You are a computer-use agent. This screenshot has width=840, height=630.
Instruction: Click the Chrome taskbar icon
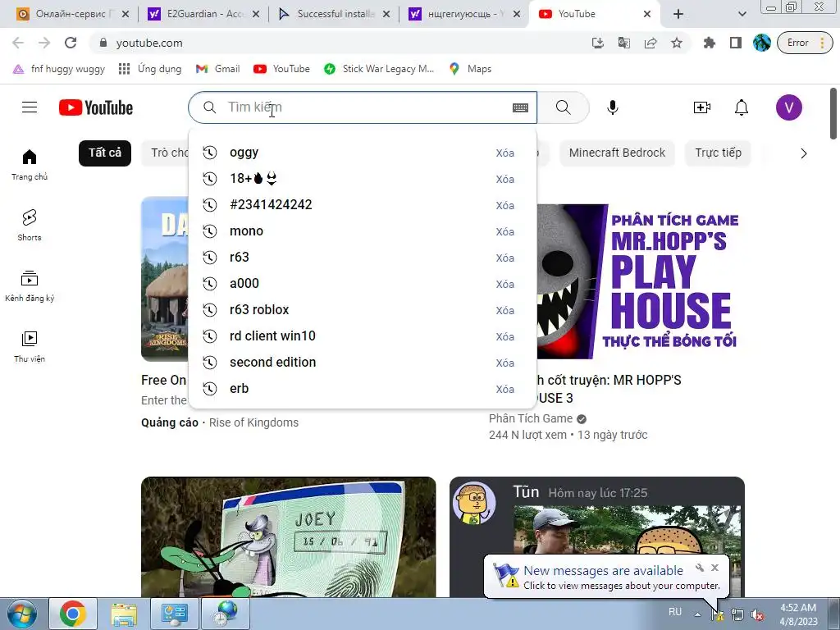point(73,614)
